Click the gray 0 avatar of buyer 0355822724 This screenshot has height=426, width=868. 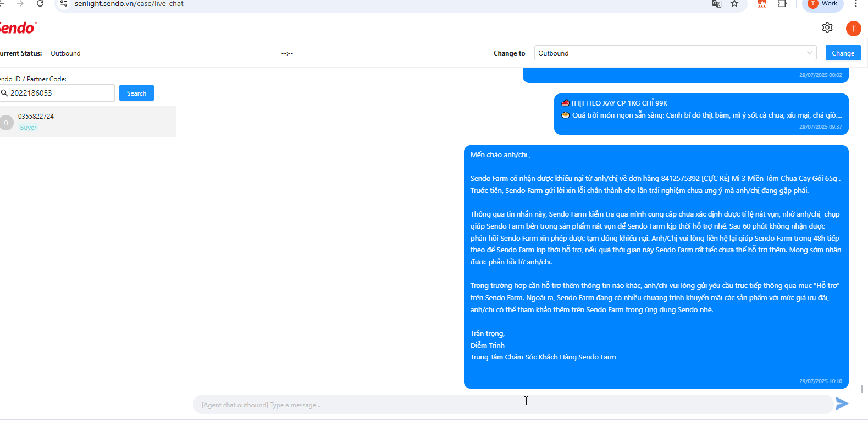6,123
